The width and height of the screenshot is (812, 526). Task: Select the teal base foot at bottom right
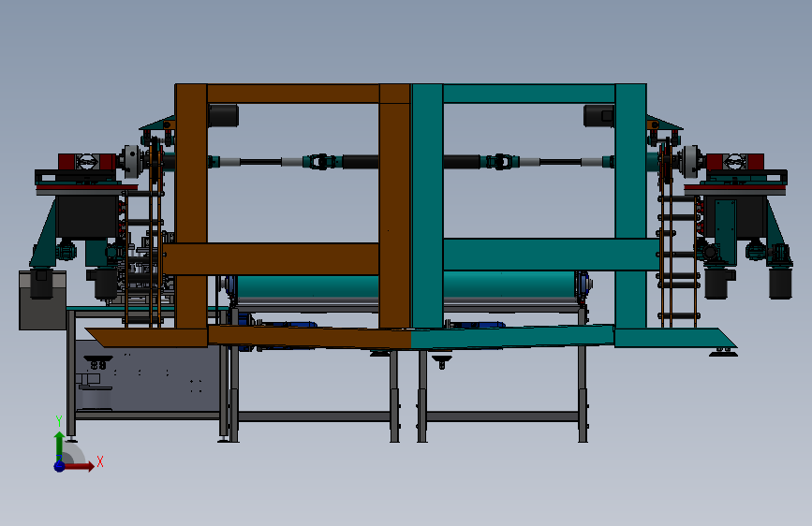pyautogui.click(x=676, y=338)
